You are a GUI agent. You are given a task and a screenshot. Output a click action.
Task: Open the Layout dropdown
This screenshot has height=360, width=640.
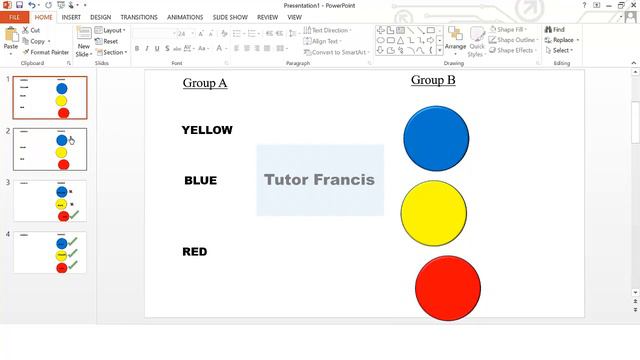[x=110, y=30]
